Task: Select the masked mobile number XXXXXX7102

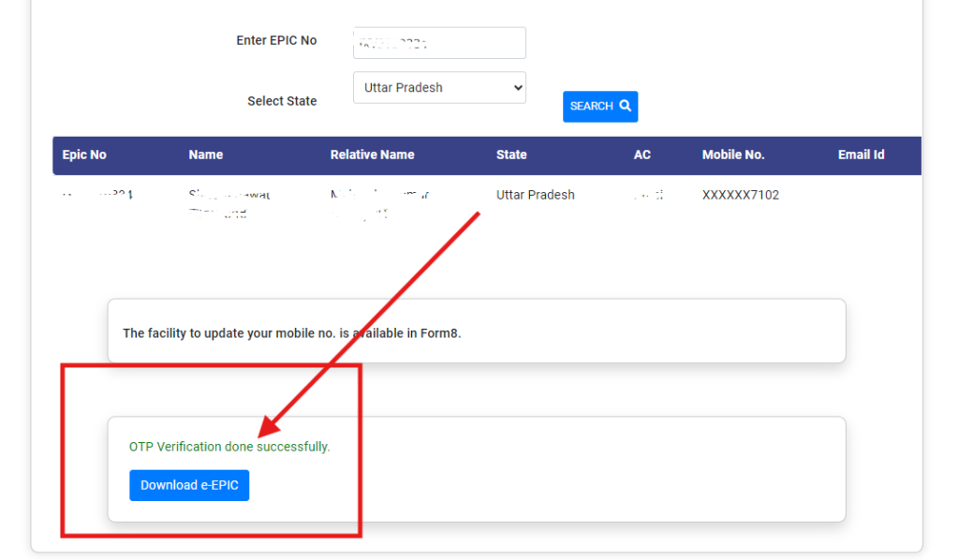Action: click(740, 195)
